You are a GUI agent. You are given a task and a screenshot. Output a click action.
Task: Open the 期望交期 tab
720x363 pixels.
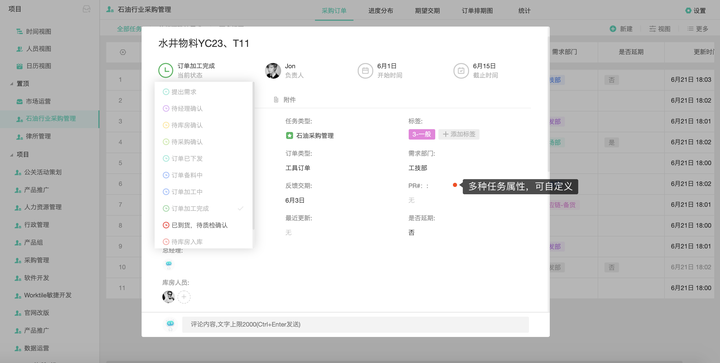(427, 11)
